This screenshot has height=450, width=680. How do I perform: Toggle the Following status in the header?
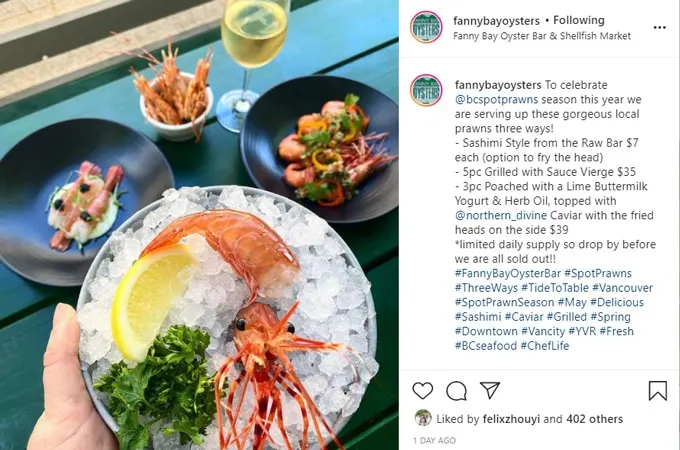point(579,20)
